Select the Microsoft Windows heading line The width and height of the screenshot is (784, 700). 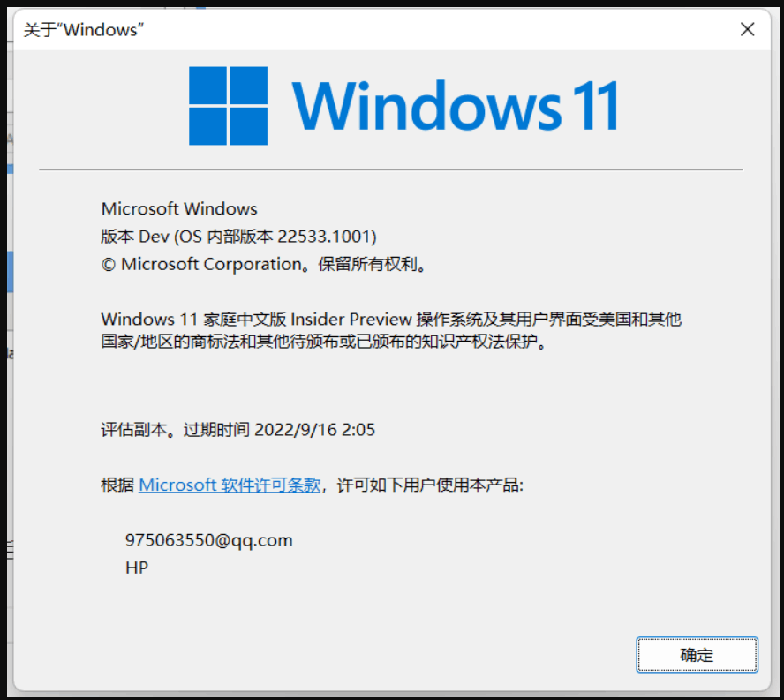coord(179,208)
